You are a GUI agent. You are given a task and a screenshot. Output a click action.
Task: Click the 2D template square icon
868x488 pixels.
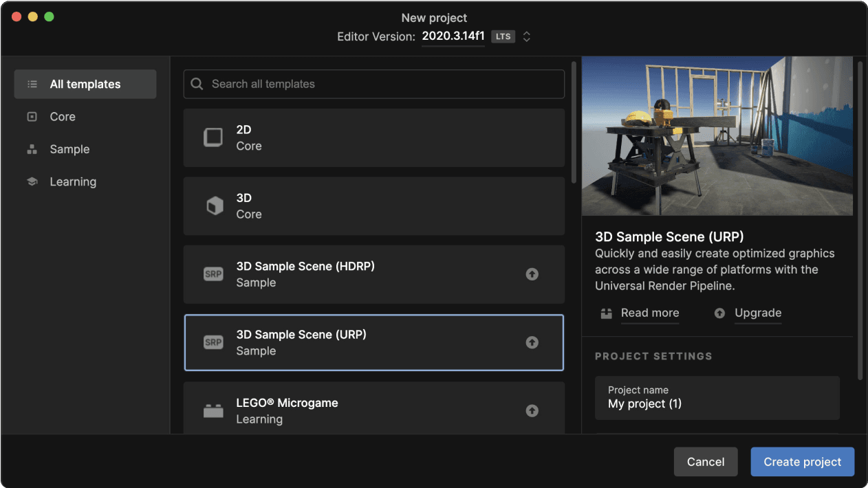213,137
